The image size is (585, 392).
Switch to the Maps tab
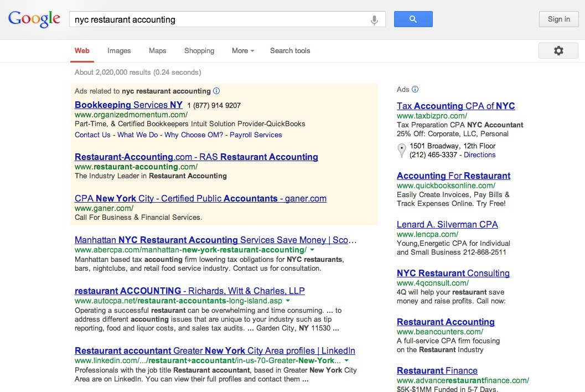[x=157, y=51]
